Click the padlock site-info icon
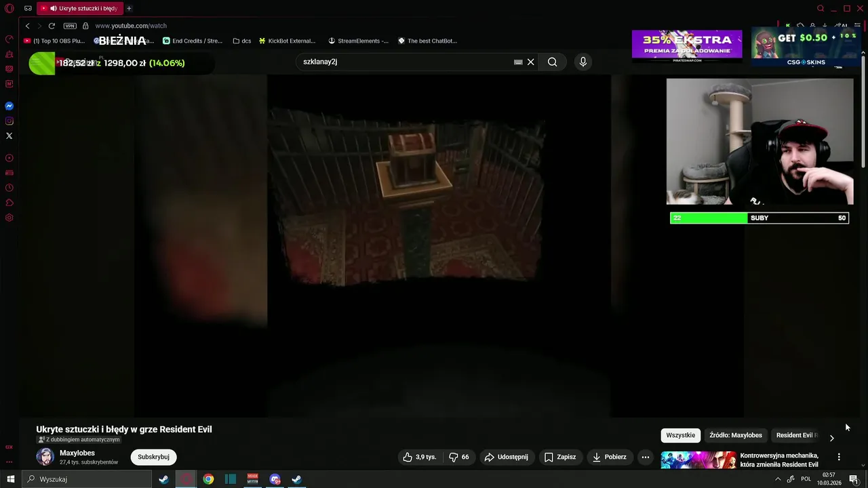Viewport: 868px width, 488px height. (x=85, y=26)
